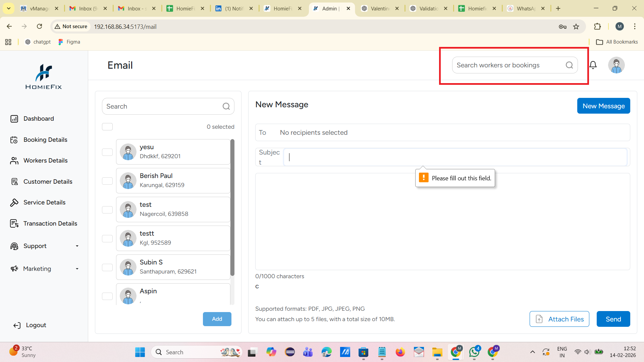
Task: Select the checkbox for Berish Paul
Action: (x=107, y=181)
